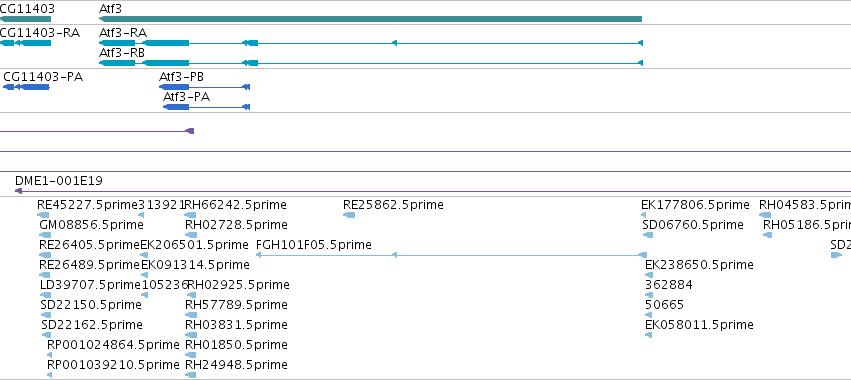Select EST RE25862.5prime

tap(393, 205)
